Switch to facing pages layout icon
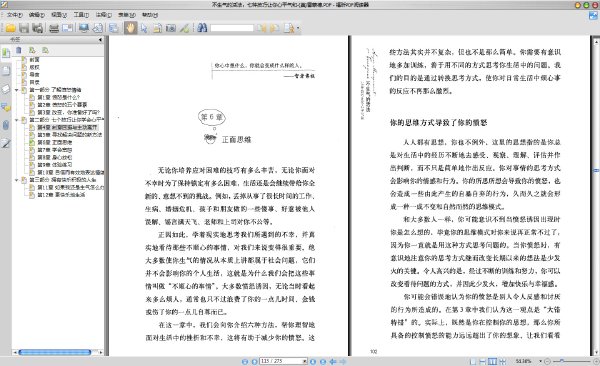This screenshot has height=366, width=600. pos(492,361)
